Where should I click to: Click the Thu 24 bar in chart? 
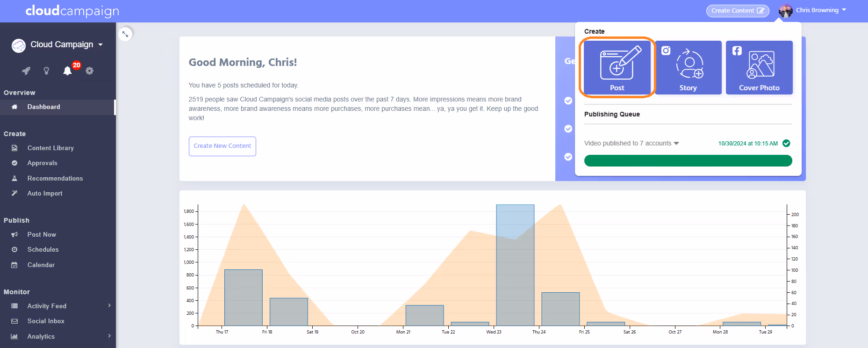point(560,309)
